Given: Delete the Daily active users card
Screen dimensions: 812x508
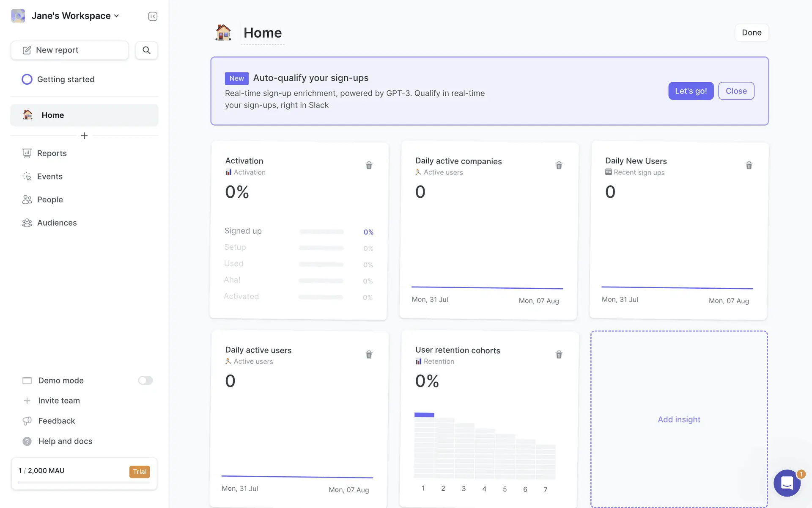Looking at the screenshot, I should click(369, 355).
